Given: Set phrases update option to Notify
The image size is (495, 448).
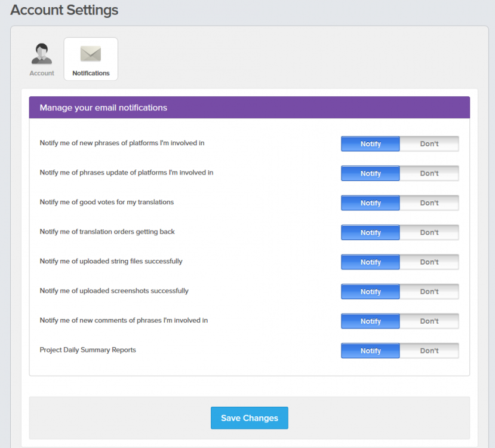Looking at the screenshot, I should click(370, 173).
